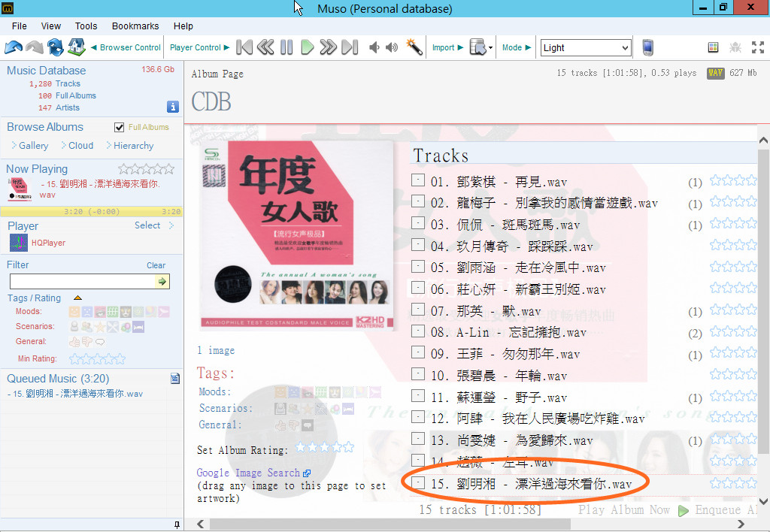Screen dimensions: 770x532
Task: Expand the Mode toolbar section
Action: click(x=517, y=47)
